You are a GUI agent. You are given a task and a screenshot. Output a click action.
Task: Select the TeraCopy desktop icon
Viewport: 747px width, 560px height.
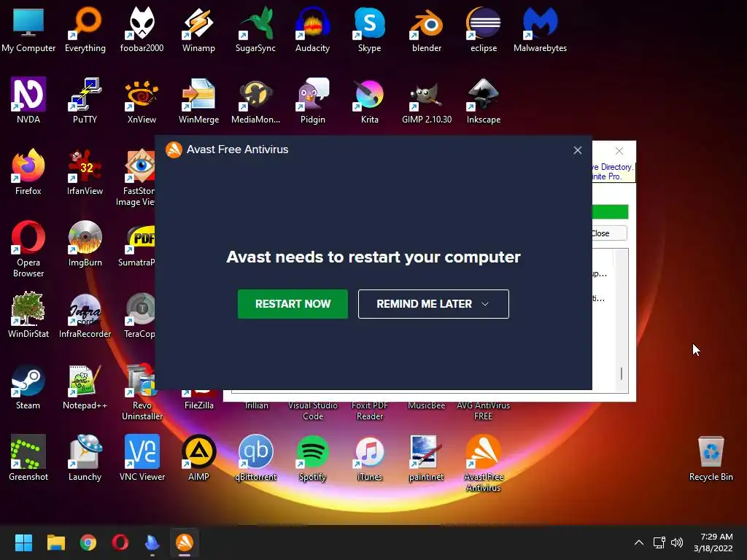point(140,315)
